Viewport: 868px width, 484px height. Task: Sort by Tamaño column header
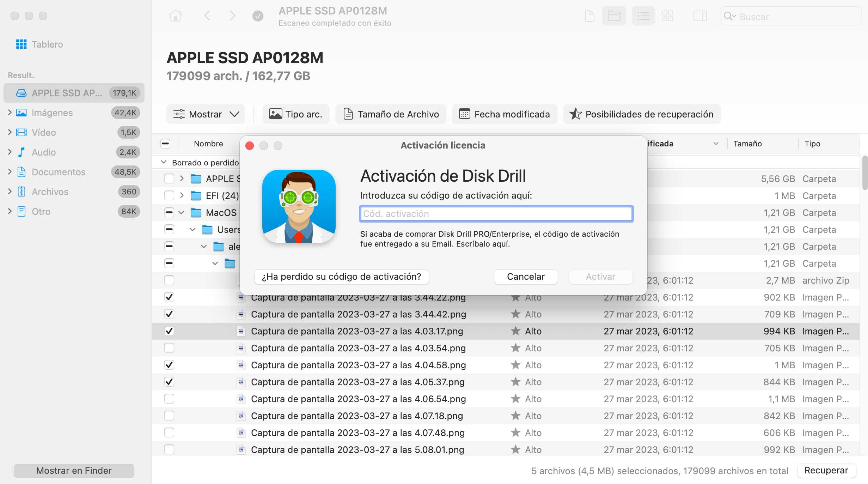(747, 144)
